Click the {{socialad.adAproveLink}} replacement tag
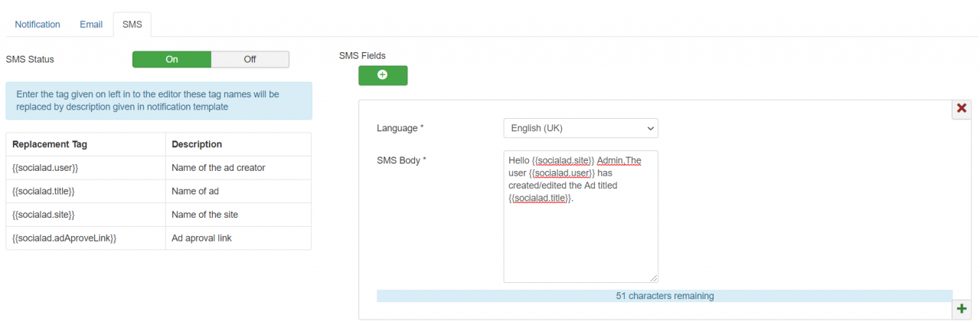The image size is (980, 322). 64,238
